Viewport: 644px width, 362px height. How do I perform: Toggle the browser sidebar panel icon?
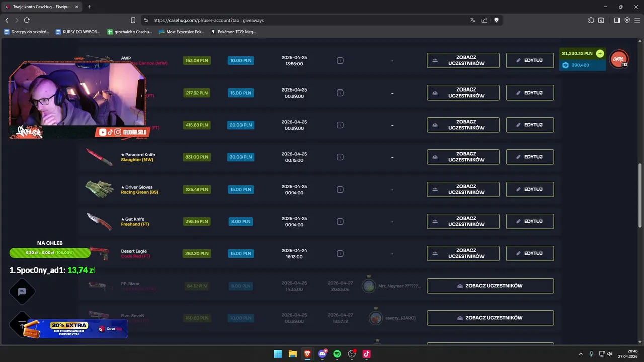click(x=617, y=20)
